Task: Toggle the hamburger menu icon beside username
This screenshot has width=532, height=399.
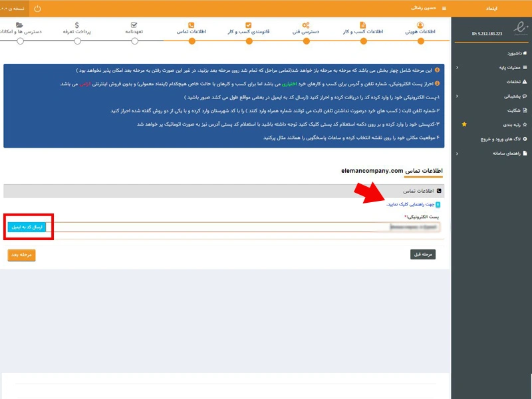Action: coord(444,9)
